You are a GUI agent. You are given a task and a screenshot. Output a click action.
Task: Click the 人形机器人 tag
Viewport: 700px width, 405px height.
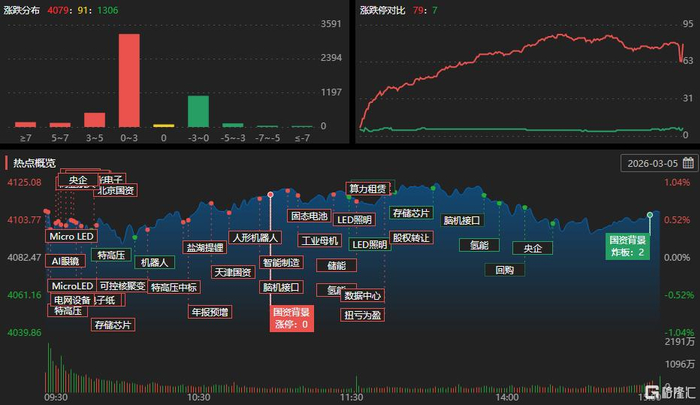pos(255,238)
